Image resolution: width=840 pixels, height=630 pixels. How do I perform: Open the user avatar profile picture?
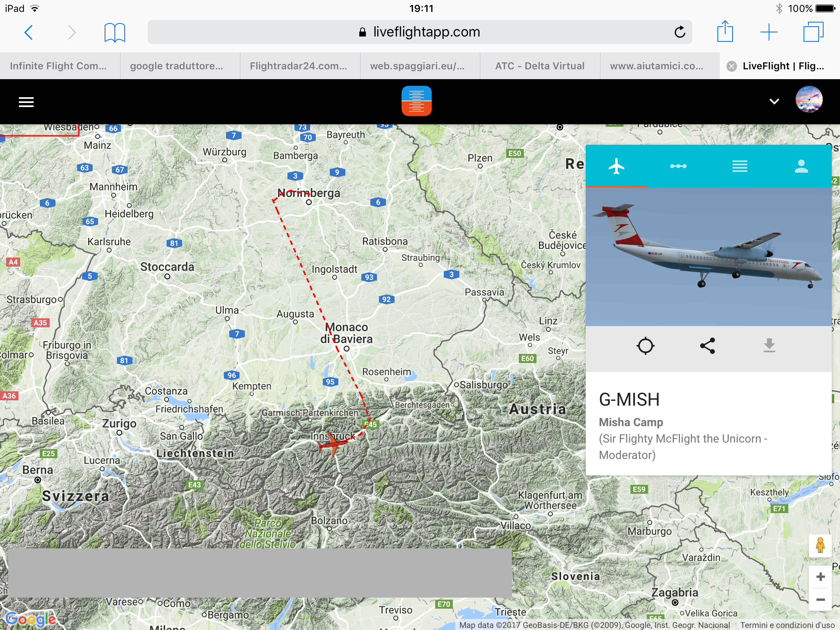[x=809, y=100]
